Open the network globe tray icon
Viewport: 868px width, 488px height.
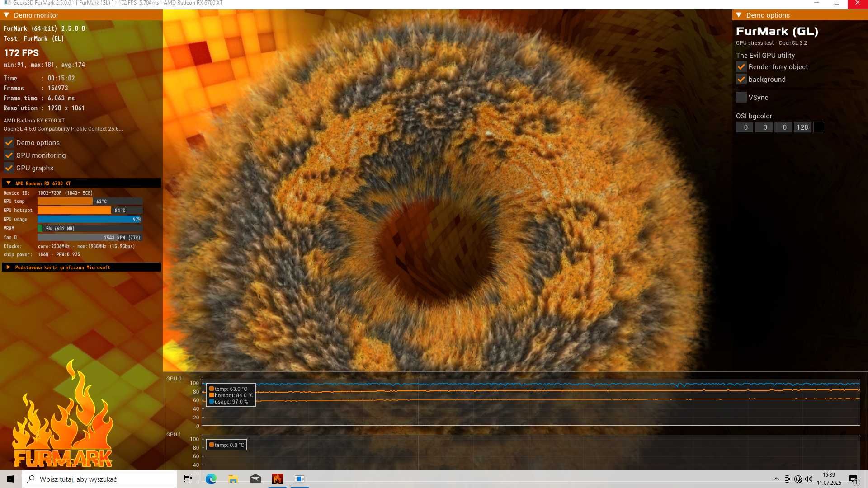tap(798, 479)
